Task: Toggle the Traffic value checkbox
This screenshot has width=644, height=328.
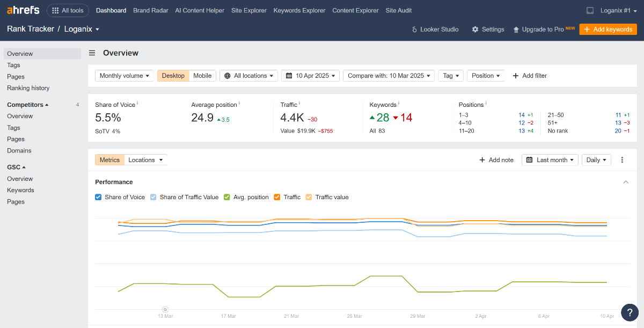Action: point(309,197)
